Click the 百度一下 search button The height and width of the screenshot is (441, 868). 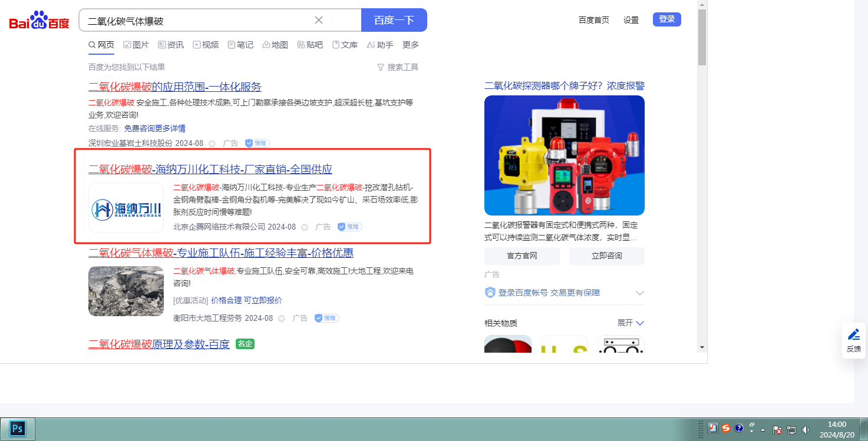(394, 20)
